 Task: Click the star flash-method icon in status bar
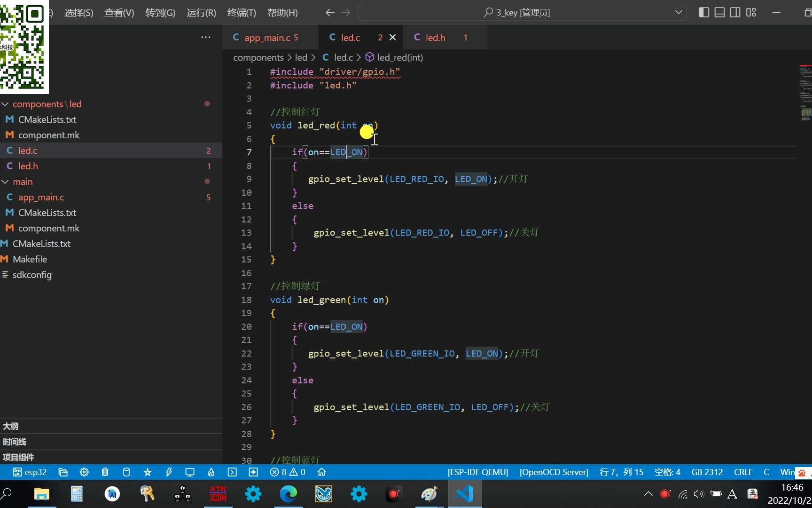tap(148, 472)
